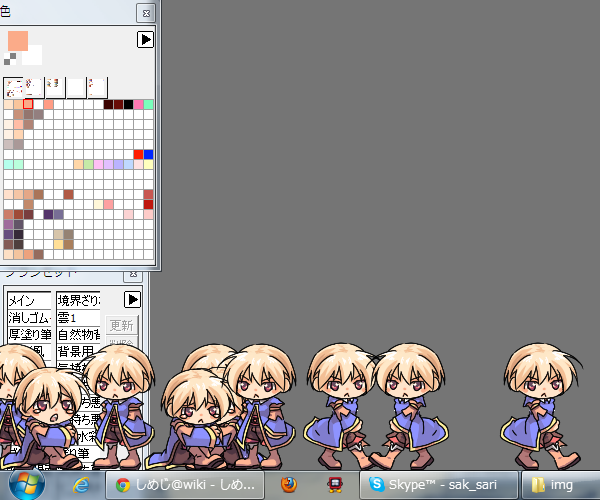Open the brush set panel's arrow menu
Viewport: 600px width, 500px height.
tap(132, 300)
